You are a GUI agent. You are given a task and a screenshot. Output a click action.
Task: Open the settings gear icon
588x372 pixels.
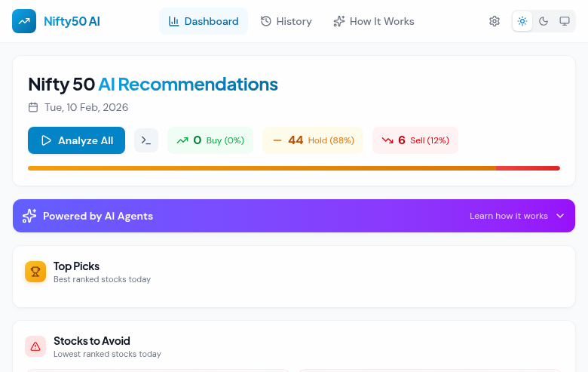pos(495,21)
